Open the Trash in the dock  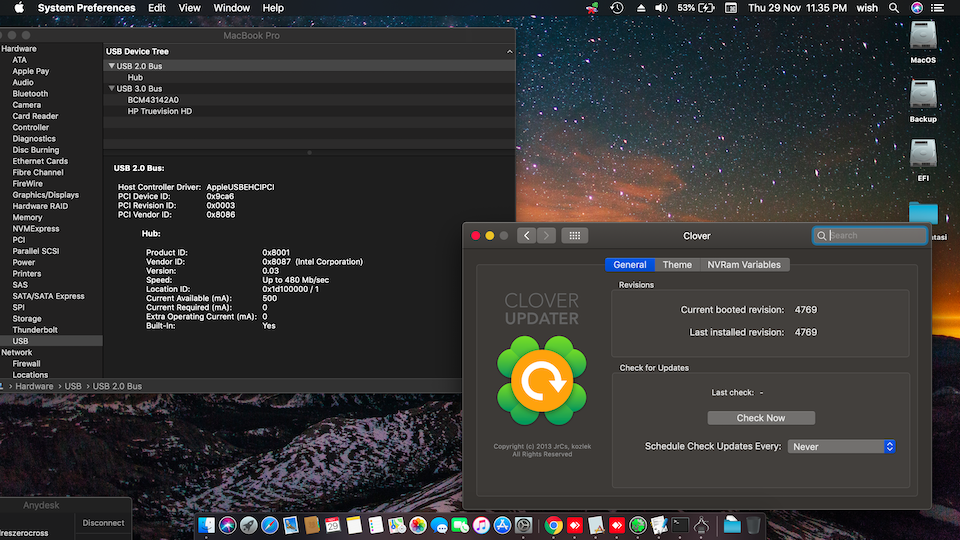[x=753, y=525]
